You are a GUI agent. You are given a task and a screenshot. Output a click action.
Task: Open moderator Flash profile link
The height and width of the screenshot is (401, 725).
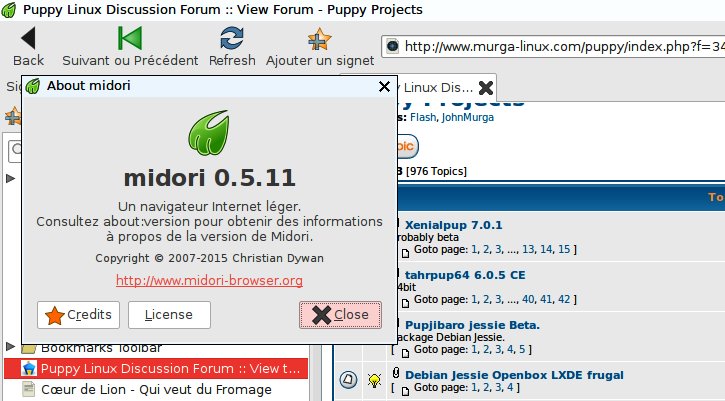tap(423, 117)
